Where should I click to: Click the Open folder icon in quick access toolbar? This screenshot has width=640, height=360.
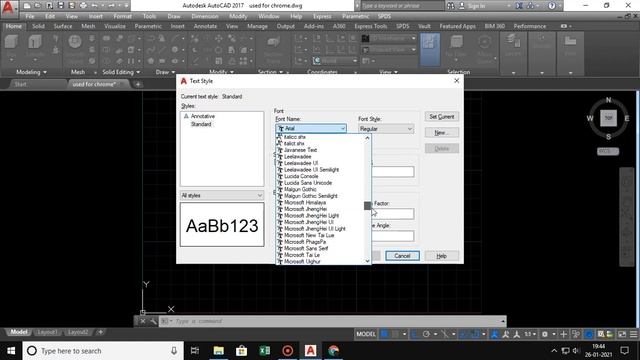[x=38, y=6]
